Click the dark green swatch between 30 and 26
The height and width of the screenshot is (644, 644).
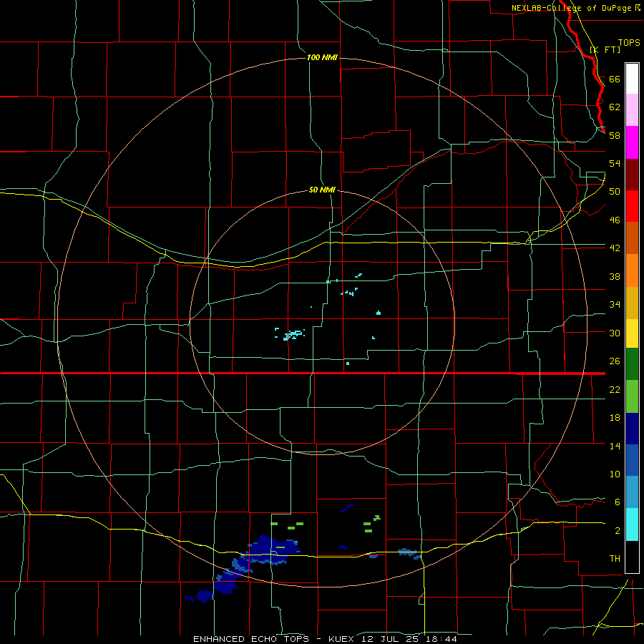[x=632, y=364]
